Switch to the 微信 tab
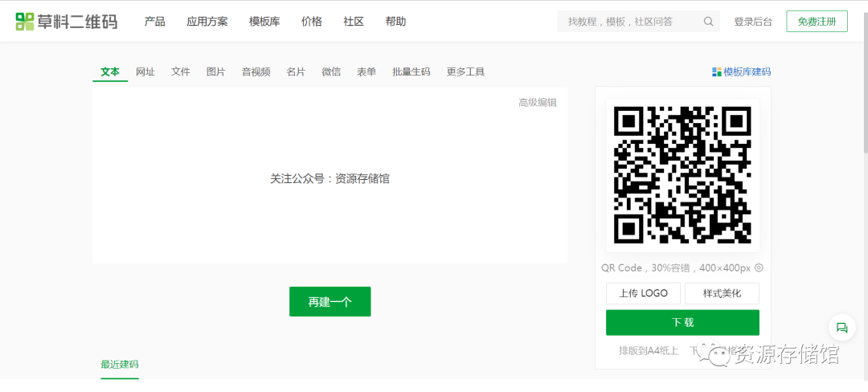 pyautogui.click(x=331, y=71)
